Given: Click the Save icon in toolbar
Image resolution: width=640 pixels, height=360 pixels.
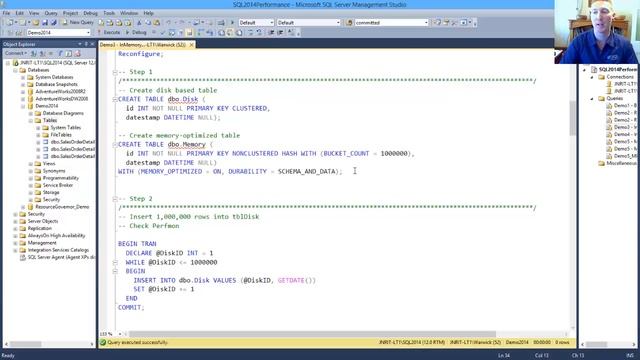Looking at the screenshot, I should [x=45, y=22].
